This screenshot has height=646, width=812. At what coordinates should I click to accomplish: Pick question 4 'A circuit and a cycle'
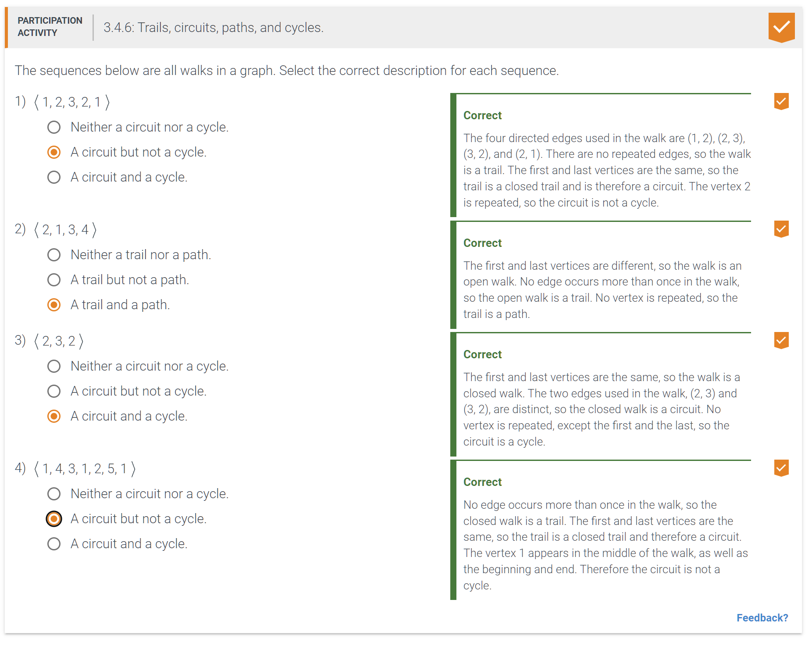click(x=54, y=544)
